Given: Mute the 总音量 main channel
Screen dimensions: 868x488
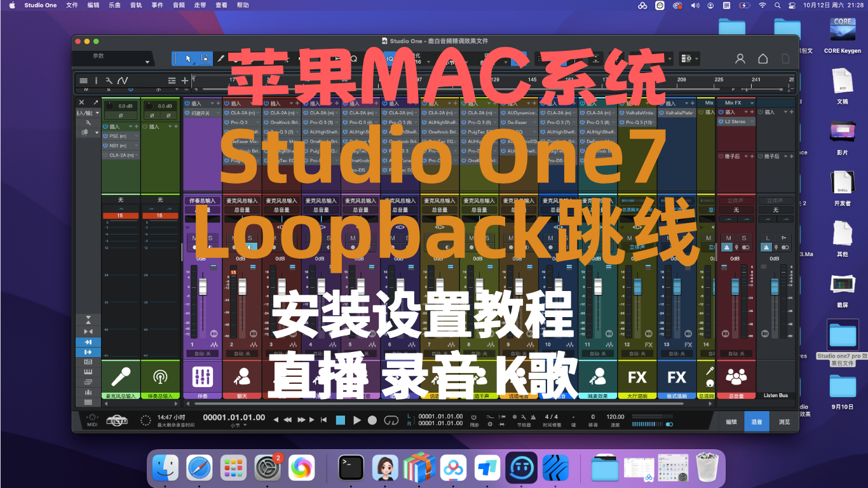Looking at the screenshot, I should 728,238.
